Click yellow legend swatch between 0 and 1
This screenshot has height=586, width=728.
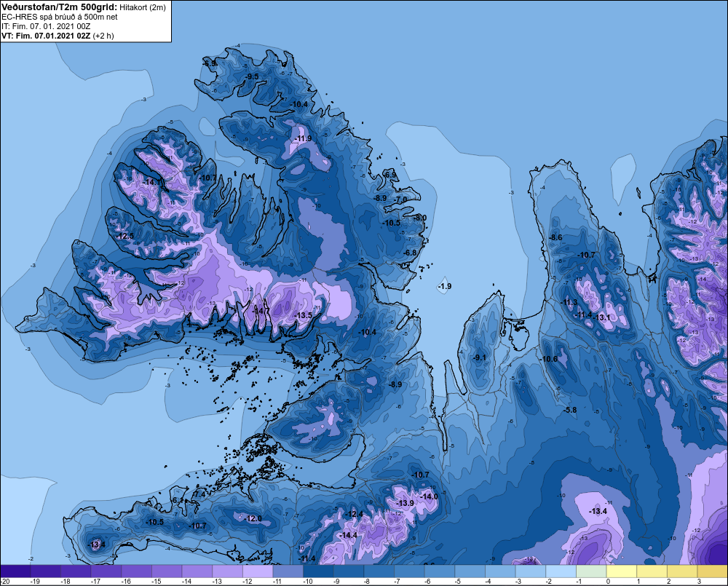[621, 571]
